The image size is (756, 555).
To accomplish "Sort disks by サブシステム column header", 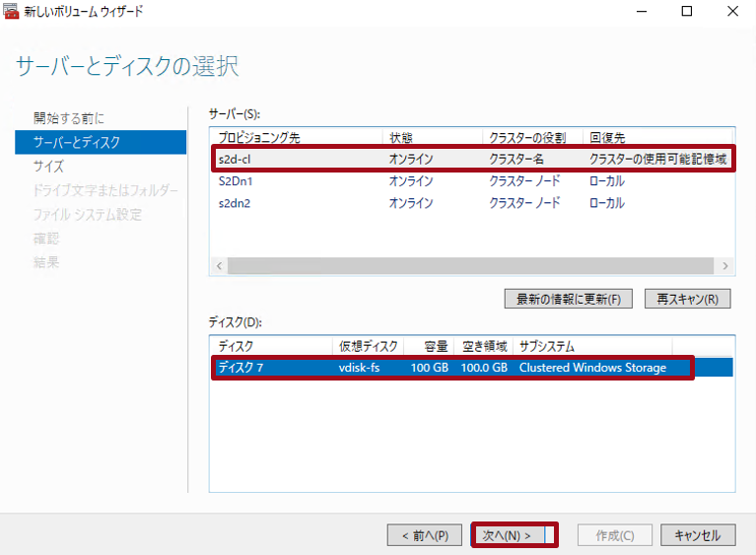I will click(x=591, y=346).
